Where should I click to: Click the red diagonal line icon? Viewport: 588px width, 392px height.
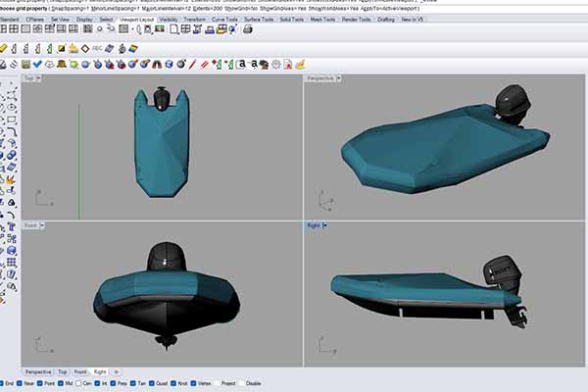point(192,64)
